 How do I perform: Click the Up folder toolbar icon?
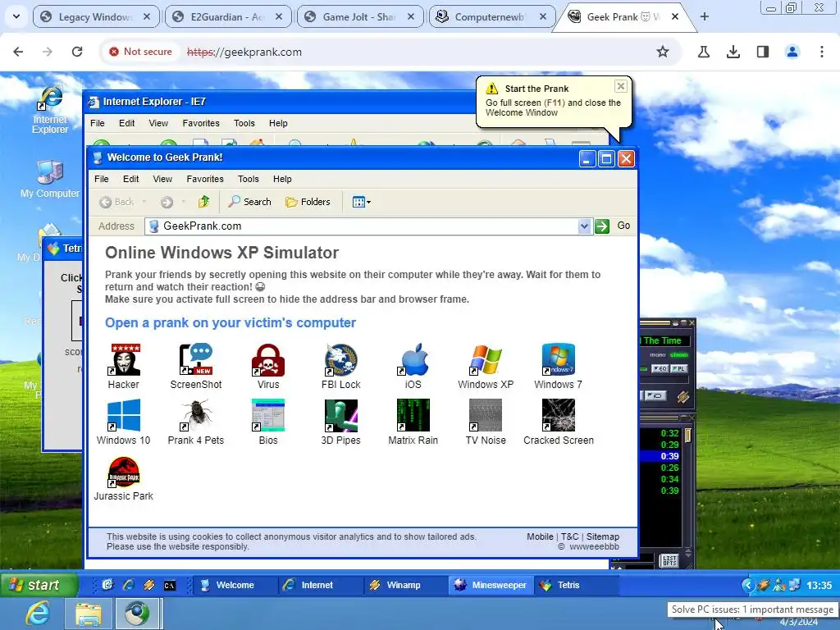point(203,202)
